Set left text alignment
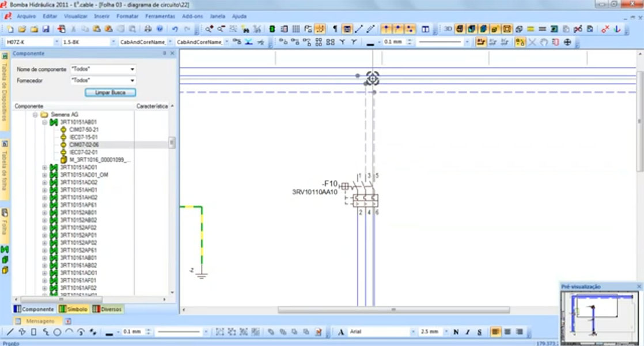The height and width of the screenshot is (346, 644). tap(496, 332)
